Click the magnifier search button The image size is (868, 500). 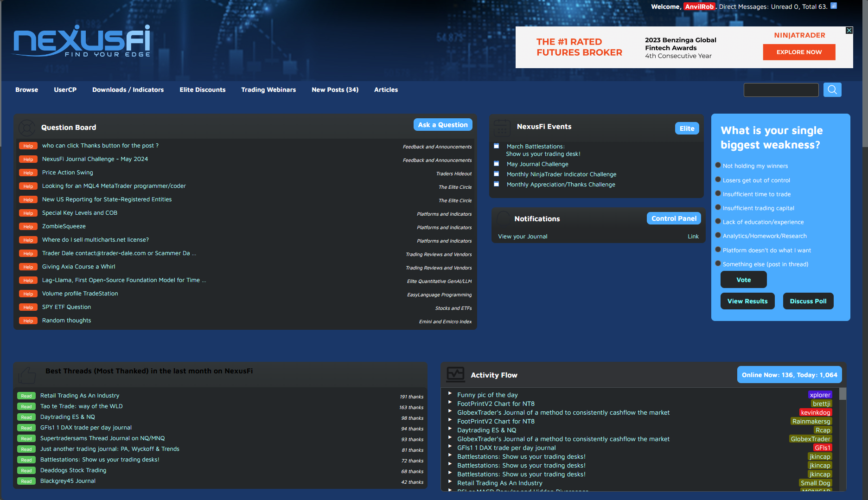[832, 90]
